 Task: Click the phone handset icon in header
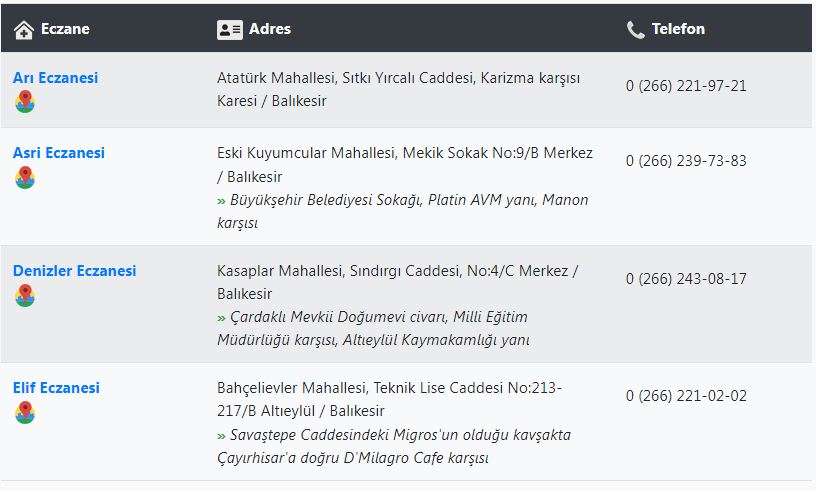click(635, 30)
